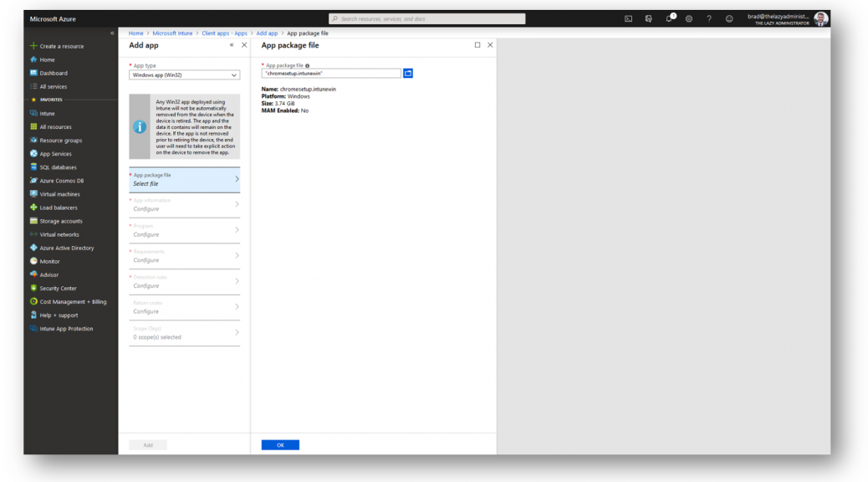Open directory and subscription filter icon

pos(648,19)
